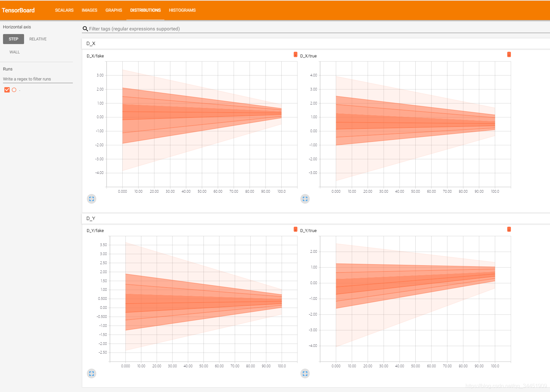Uncheck the run '.' checkbox
550x392 pixels.
click(x=7, y=90)
